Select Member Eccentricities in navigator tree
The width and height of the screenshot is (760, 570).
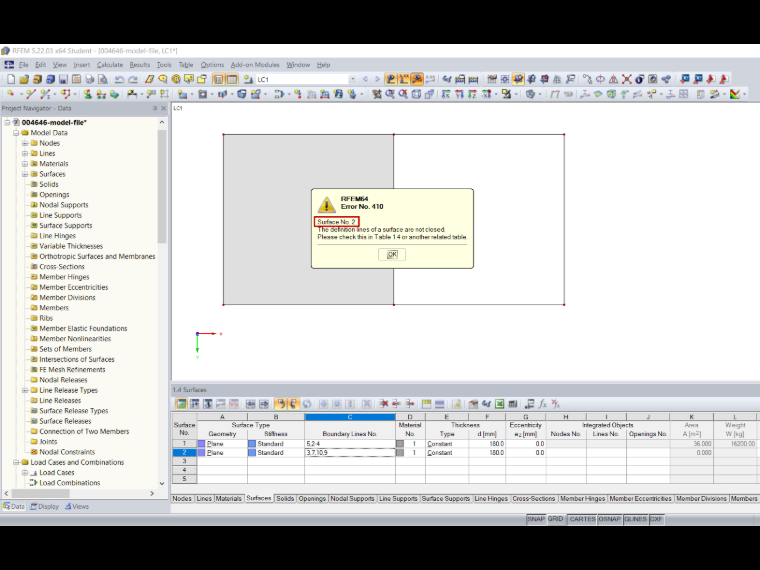pyautogui.click(x=74, y=287)
